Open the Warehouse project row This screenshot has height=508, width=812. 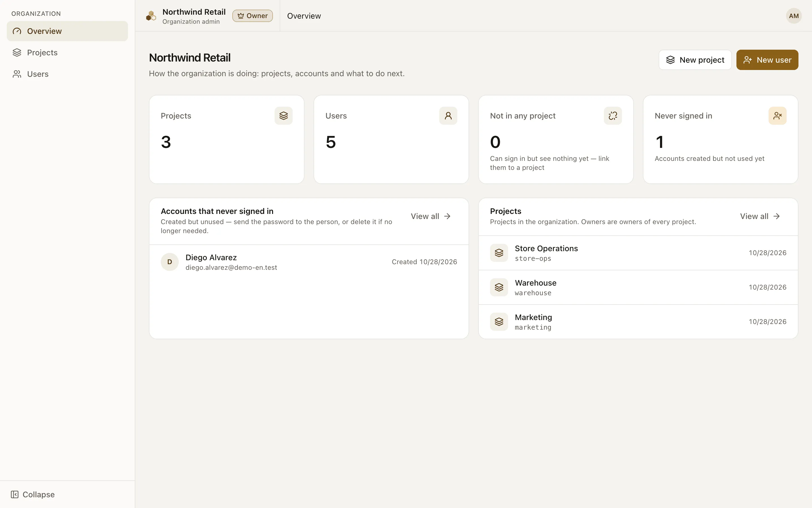[x=638, y=287]
